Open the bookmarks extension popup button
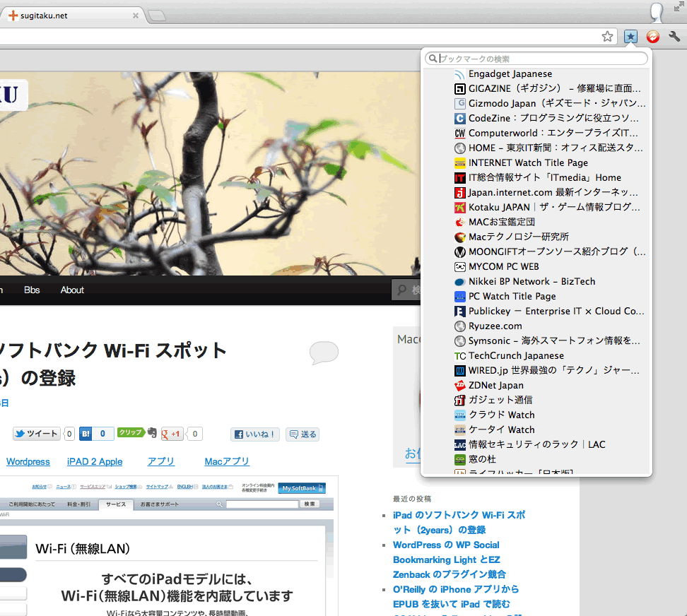Image resolution: width=687 pixels, height=616 pixels. click(630, 36)
